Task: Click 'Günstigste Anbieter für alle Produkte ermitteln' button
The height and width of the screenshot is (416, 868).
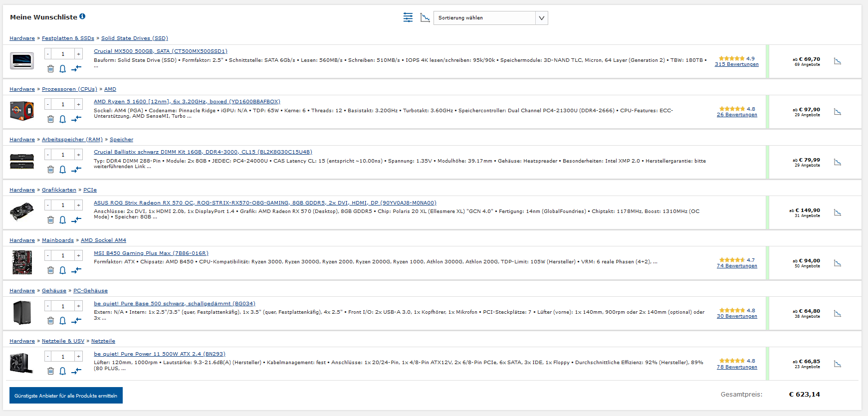Action: (66, 396)
